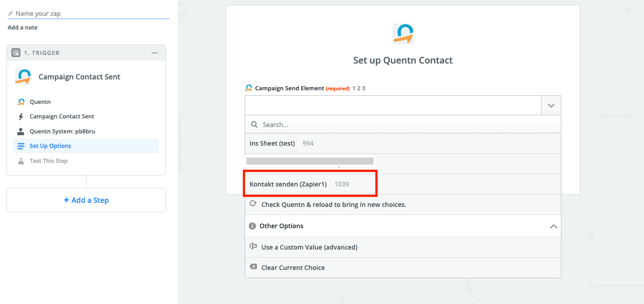The width and height of the screenshot is (644, 304).
Task: Click the Quentn logo above Set up Quentn Contact
Action: (x=403, y=33)
